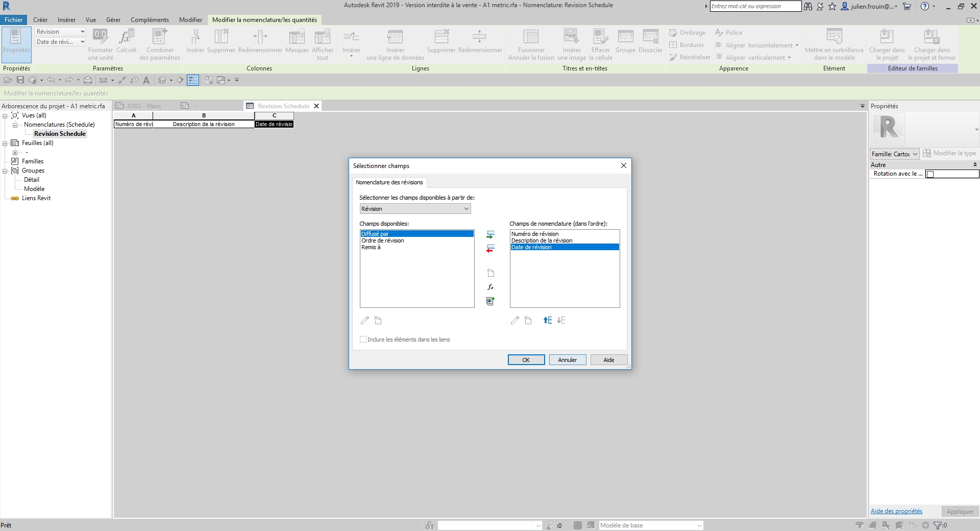
Task: Collapse the Nomenclatures (Schedule) tree node
Action: tap(15, 125)
